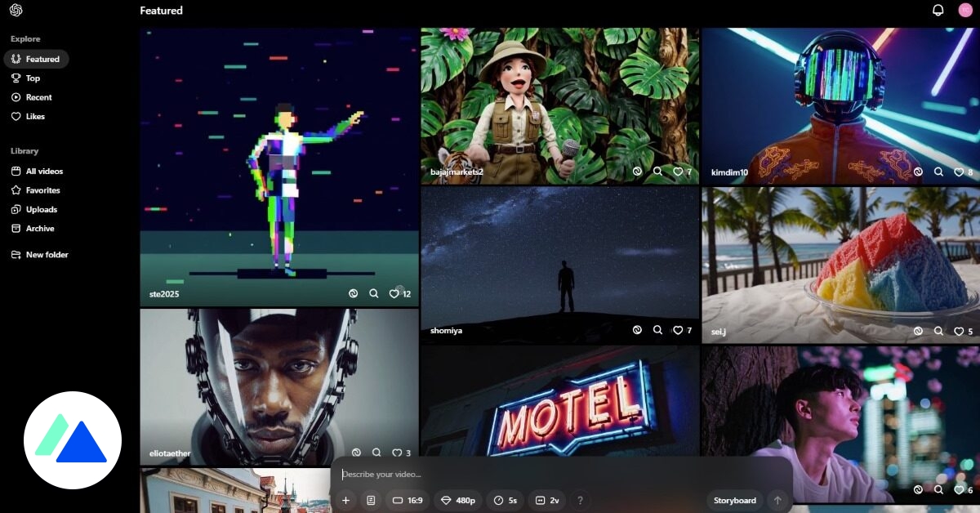Screen dimensions: 980x513
Task: Open the Storyboard editor
Action: click(x=733, y=500)
